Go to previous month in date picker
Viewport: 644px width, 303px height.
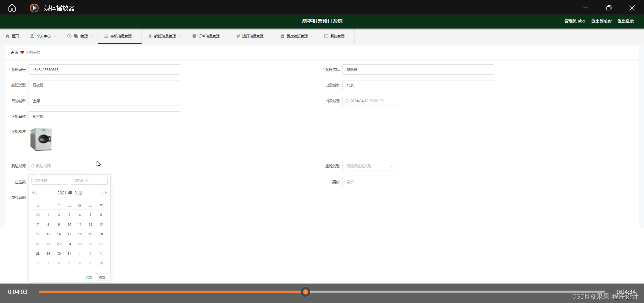coord(36,193)
